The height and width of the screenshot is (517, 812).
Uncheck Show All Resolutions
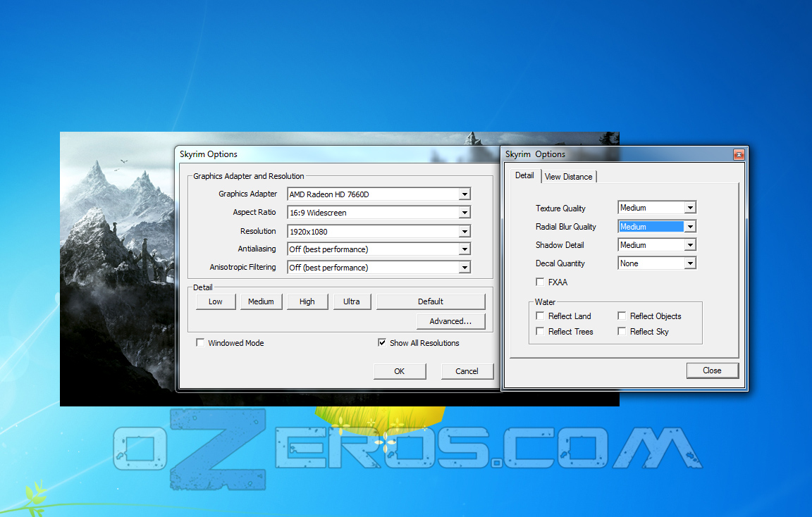(381, 342)
